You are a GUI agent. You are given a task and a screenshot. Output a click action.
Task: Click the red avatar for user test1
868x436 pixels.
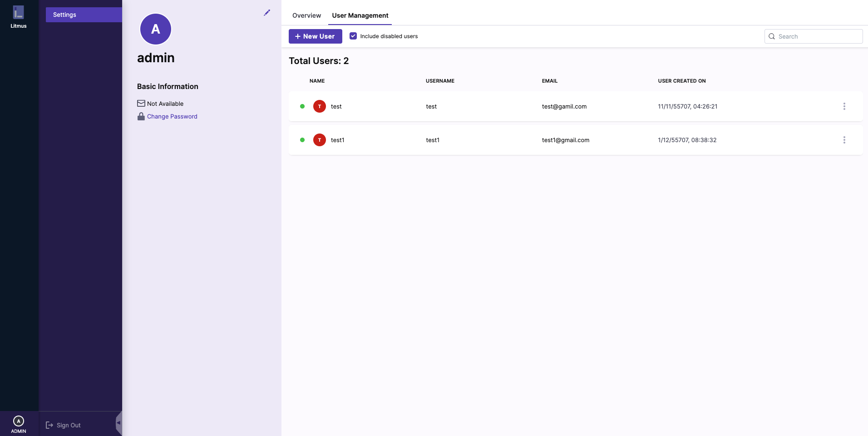pyautogui.click(x=320, y=140)
